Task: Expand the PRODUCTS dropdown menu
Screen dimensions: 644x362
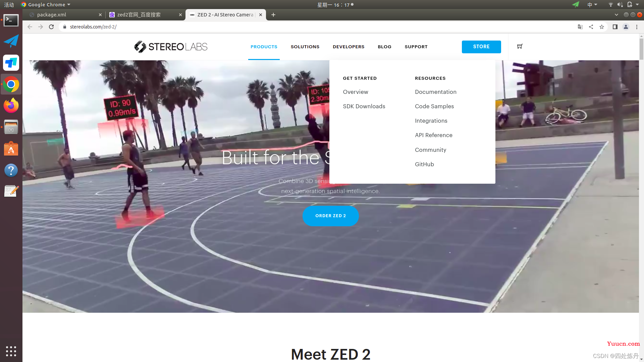Action: pos(264,46)
